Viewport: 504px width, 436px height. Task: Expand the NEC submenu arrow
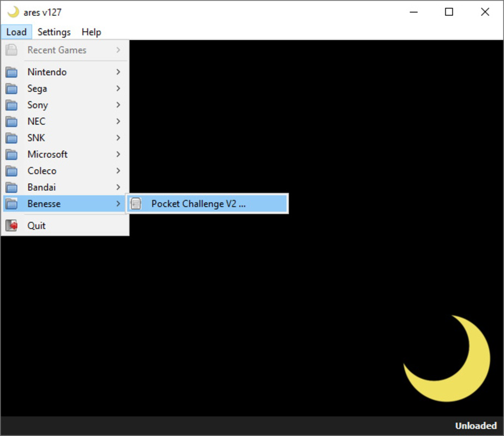coord(118,122)
